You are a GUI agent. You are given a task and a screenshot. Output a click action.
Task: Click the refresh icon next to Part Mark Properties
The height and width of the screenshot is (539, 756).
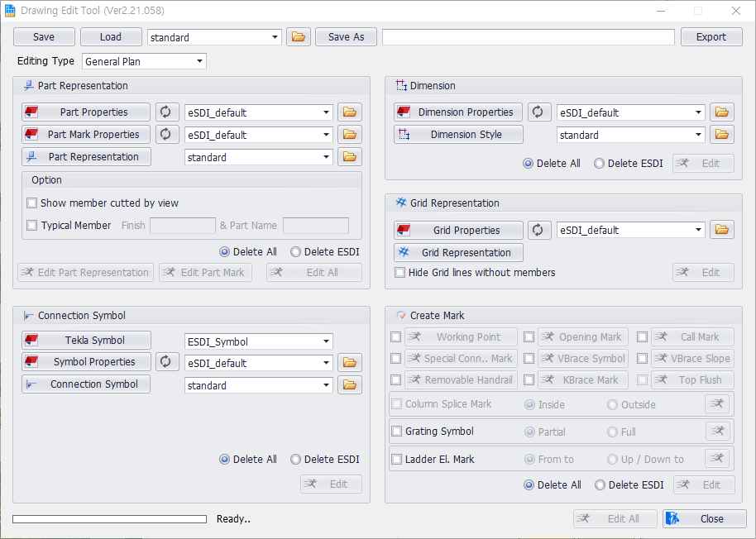[x=167, y=134]
